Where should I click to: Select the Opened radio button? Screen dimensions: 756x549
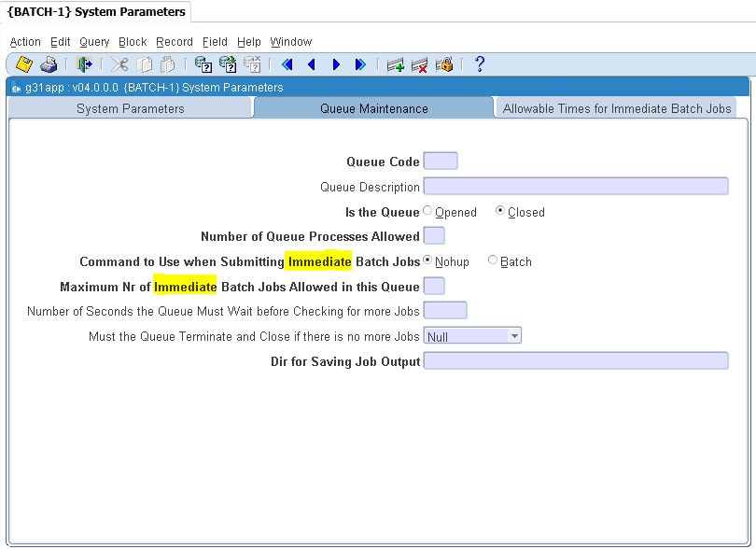tap(428, 211)
